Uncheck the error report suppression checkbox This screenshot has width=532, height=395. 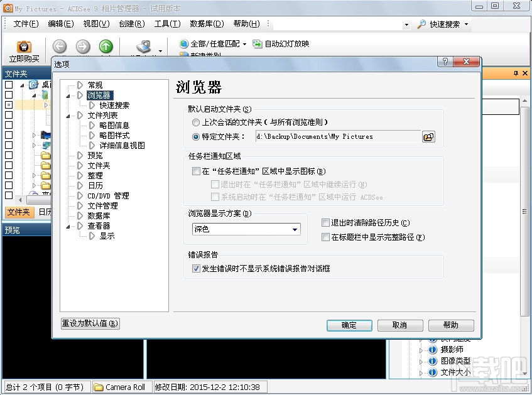coord(197,268)
